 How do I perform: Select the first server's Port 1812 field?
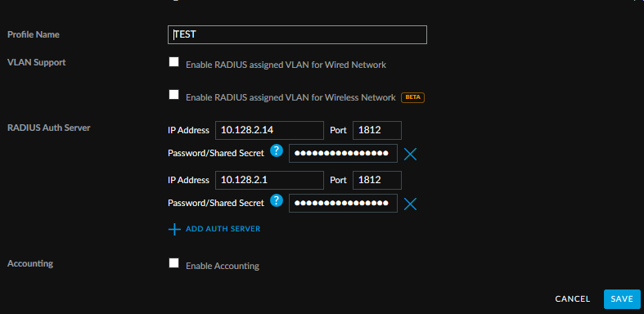(377, 131)
